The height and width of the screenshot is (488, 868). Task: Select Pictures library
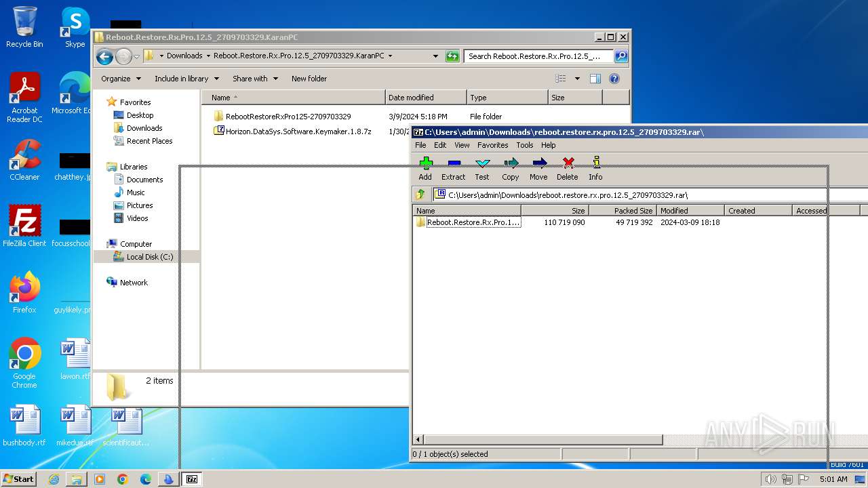coord(134,205)
